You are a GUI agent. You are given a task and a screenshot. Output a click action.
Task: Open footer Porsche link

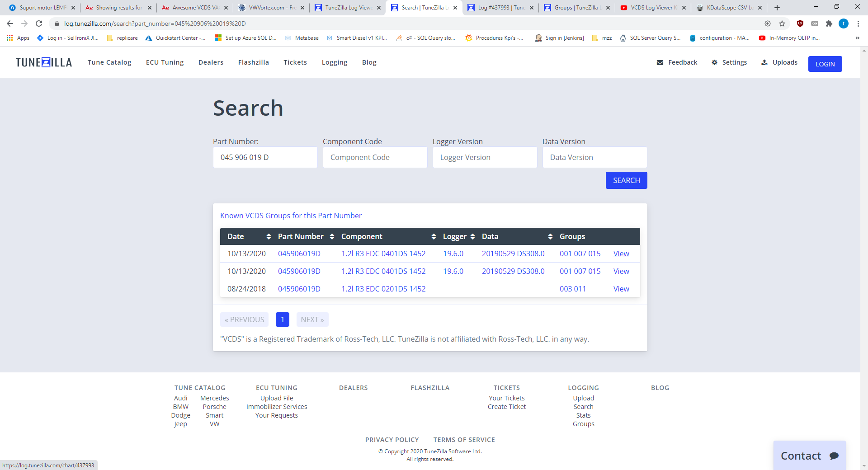coord(214,407)
